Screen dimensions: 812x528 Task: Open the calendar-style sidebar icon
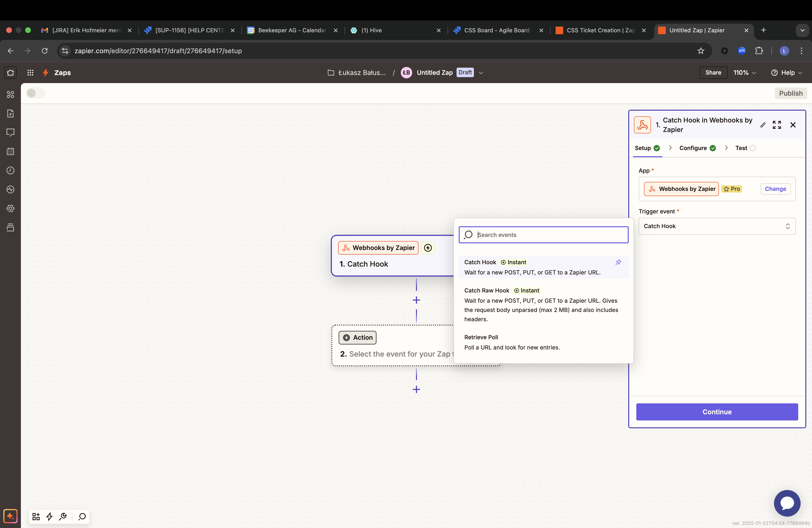[x=11, y=151]
